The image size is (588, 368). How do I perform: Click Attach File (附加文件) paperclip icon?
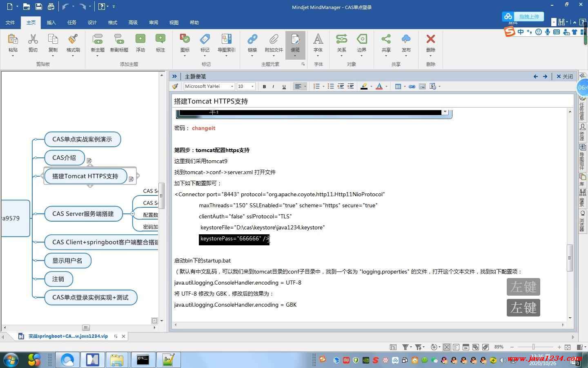point(274,39)
